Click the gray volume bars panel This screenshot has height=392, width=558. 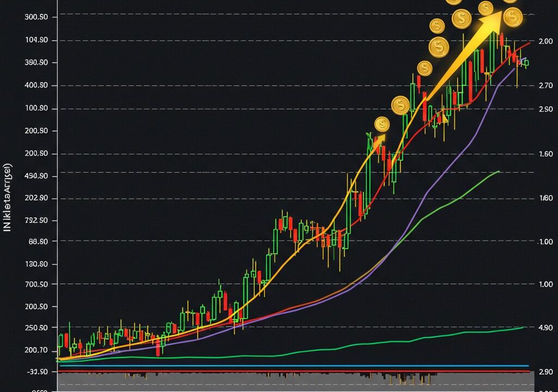point(294,381)
